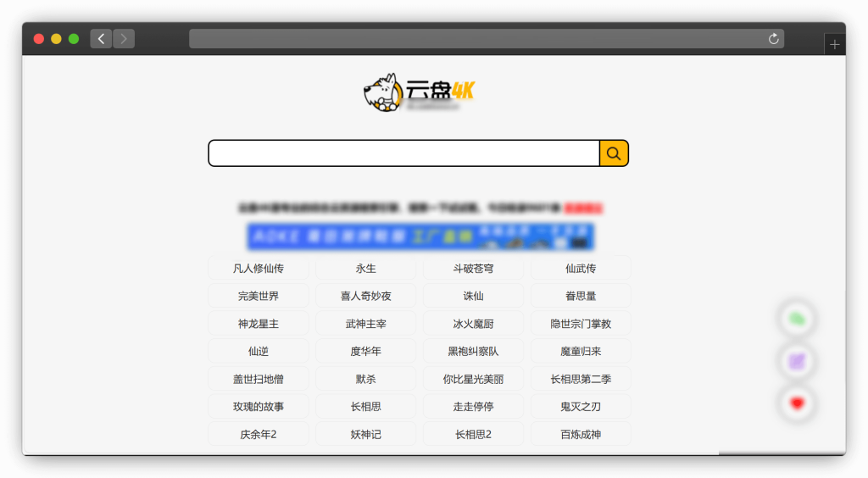
Task: Select 完美世界 hot search
Action: [x=259, y=296]
